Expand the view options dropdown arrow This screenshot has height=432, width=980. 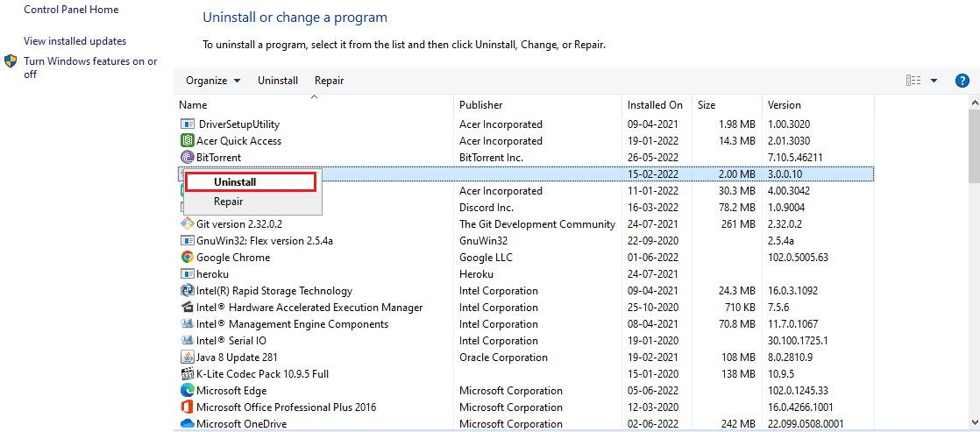point(934,81)
